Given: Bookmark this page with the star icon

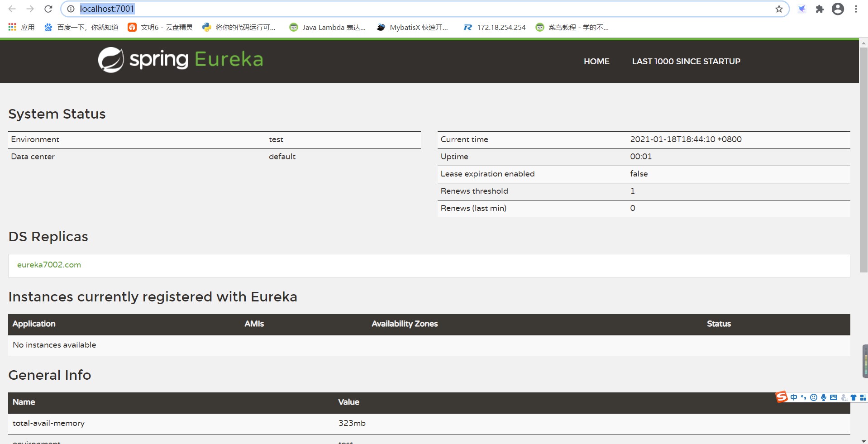Looking at the screenshot, I should (779, 9).
